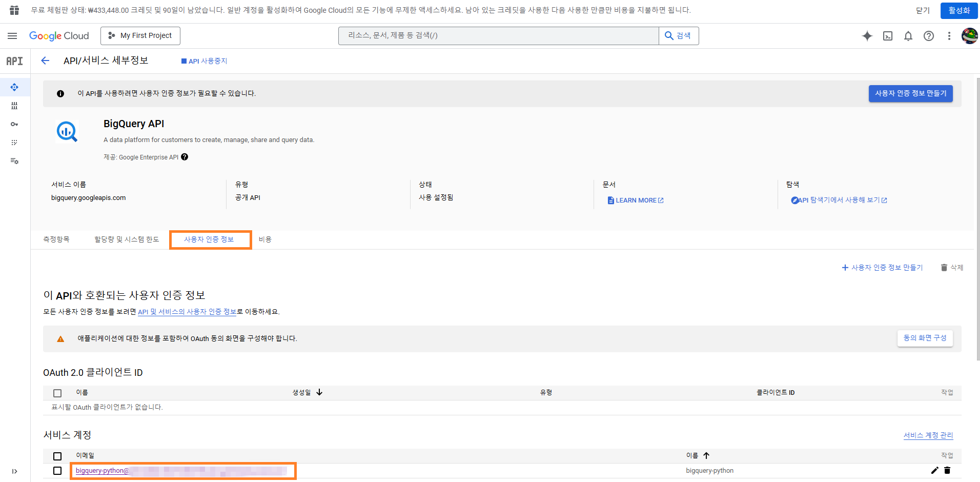The width and height of the screenshot is (980, 482).
Task: Go back with the left arrow
Action: click(45, 61)
